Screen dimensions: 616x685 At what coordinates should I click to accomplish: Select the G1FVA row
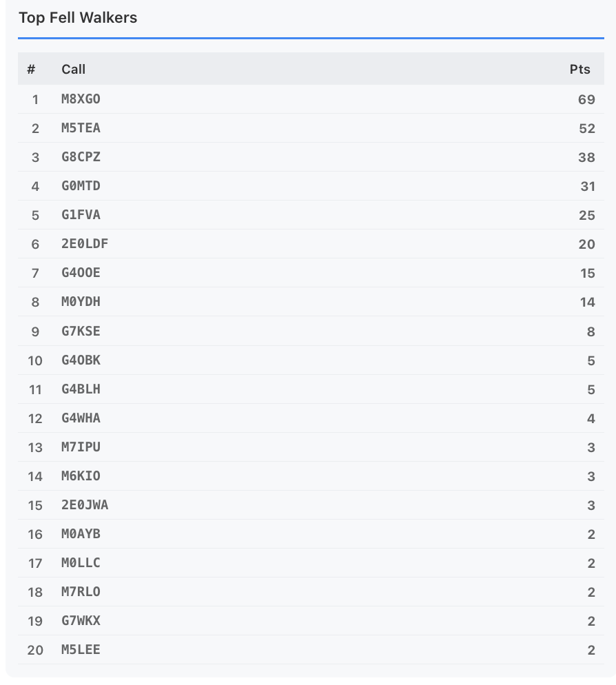81,215
